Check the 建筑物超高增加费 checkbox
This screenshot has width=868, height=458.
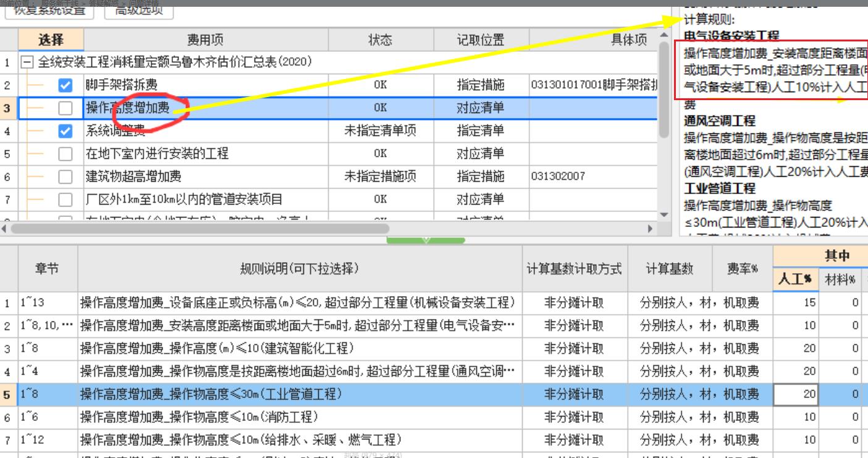65,177
